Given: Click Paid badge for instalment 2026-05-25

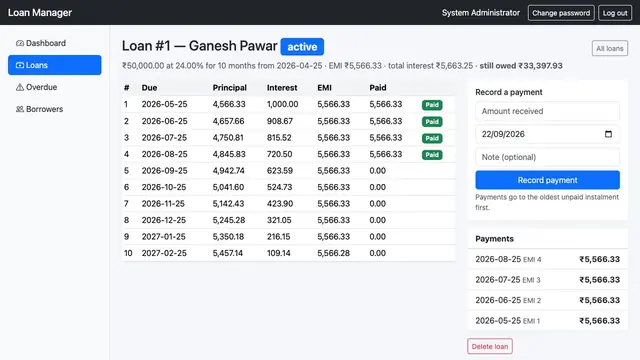Looking at the screenshot, I should 432,105.
